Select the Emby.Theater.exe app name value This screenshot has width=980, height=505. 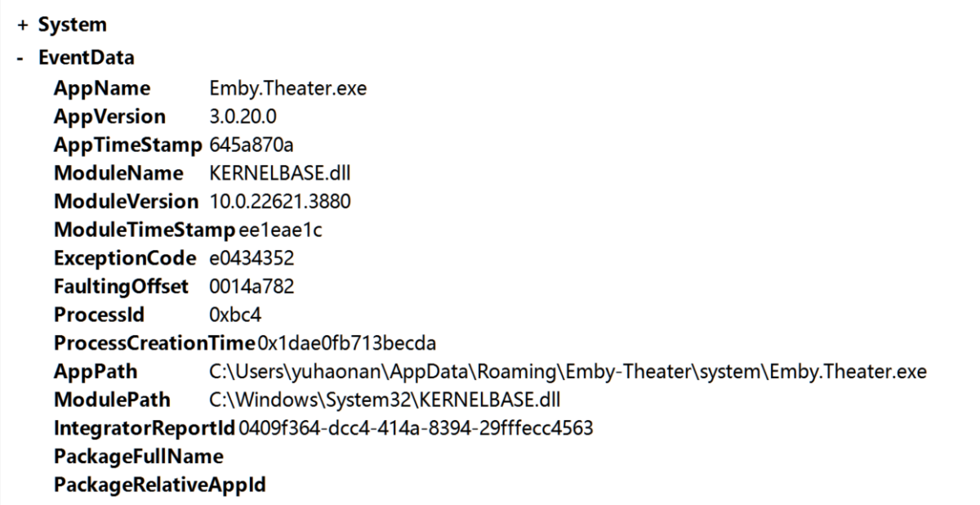coord(287,87)
